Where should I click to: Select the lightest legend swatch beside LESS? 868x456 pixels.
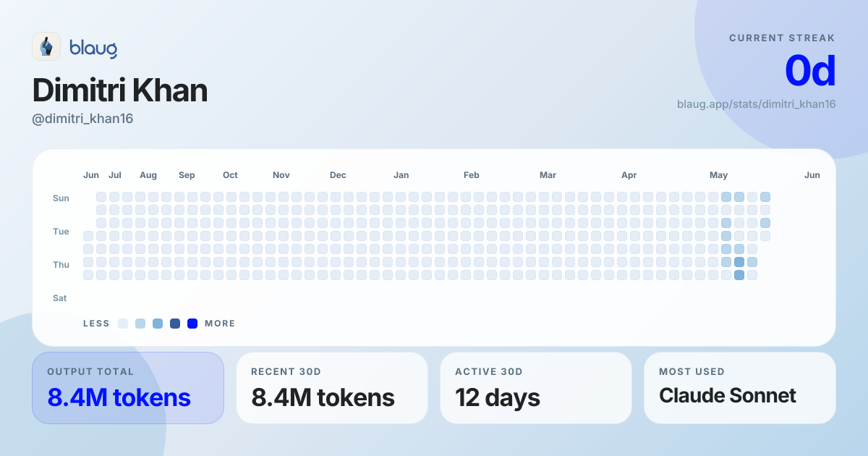[123, 324]
